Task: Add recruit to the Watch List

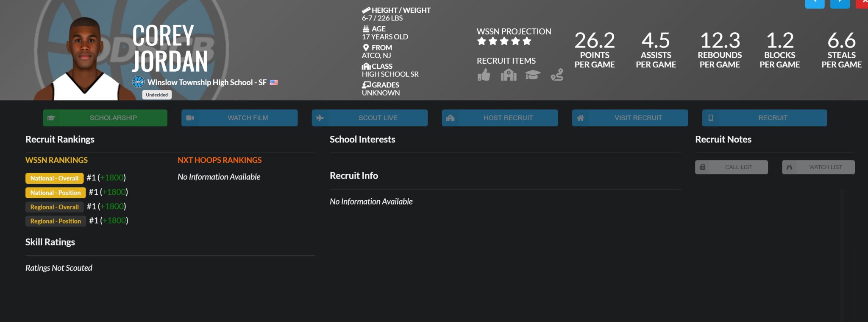Action: tap(818, 167)
